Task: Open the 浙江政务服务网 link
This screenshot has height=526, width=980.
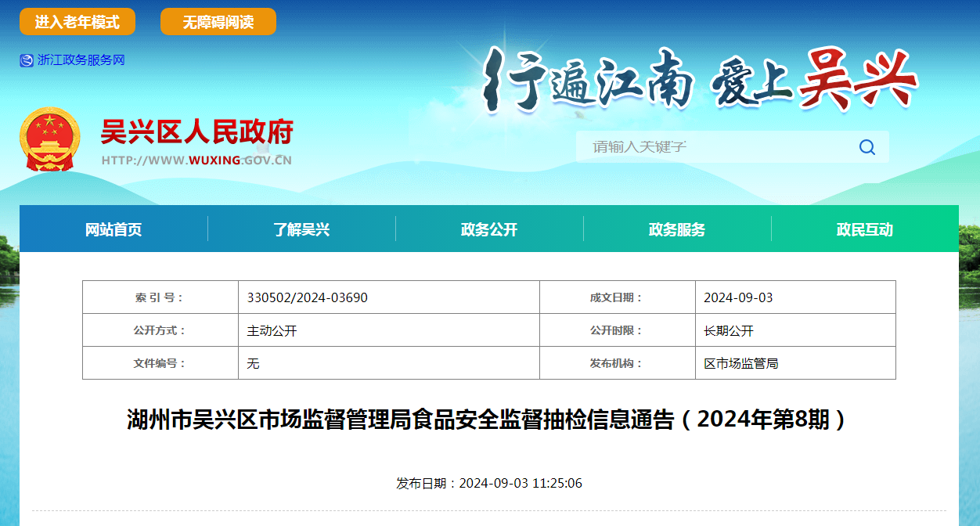Action: tap(81, 60)
